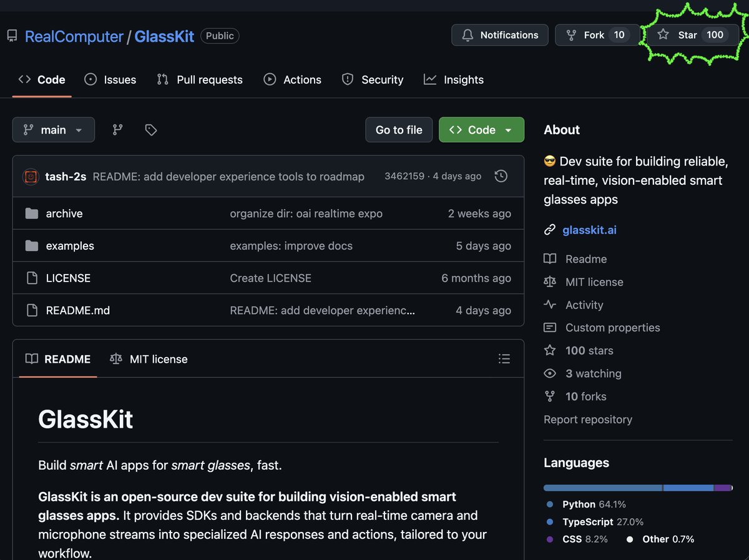Open the LICENSE file

[68, 278]
